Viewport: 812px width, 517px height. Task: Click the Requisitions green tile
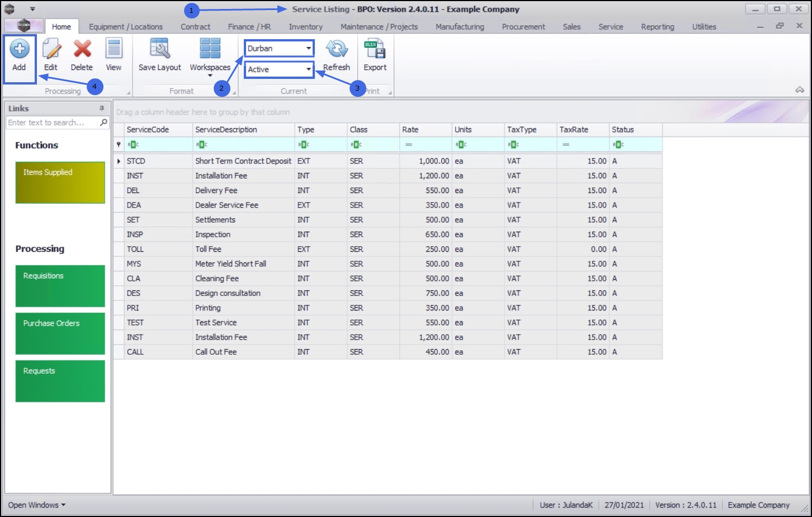pos(60,286)
